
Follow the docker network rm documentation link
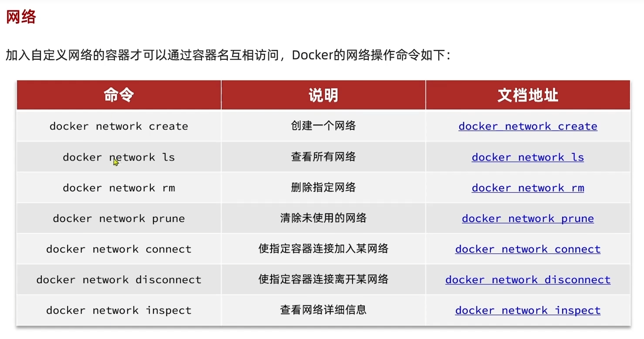[528, 188]
